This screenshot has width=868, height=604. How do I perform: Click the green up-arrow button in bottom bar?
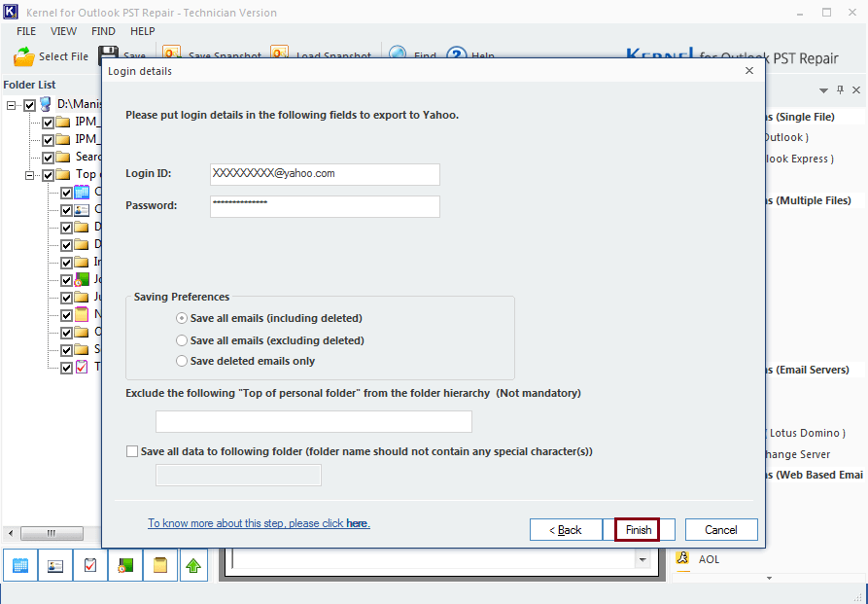click(193, 565)
